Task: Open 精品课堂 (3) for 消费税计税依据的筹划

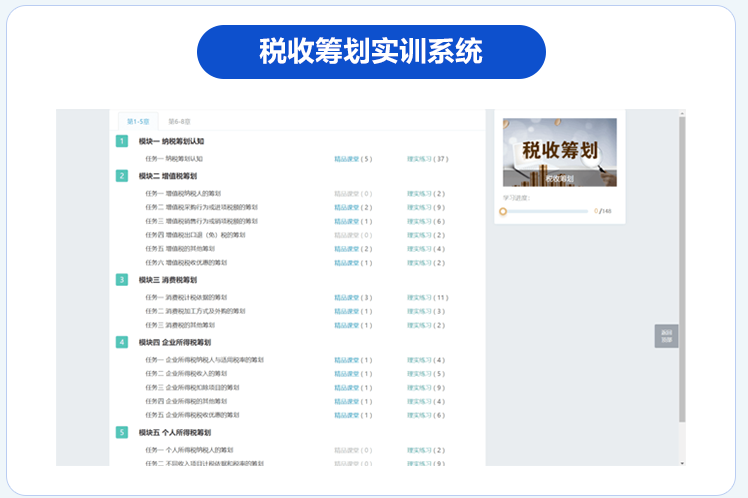Action: [353, 298]
